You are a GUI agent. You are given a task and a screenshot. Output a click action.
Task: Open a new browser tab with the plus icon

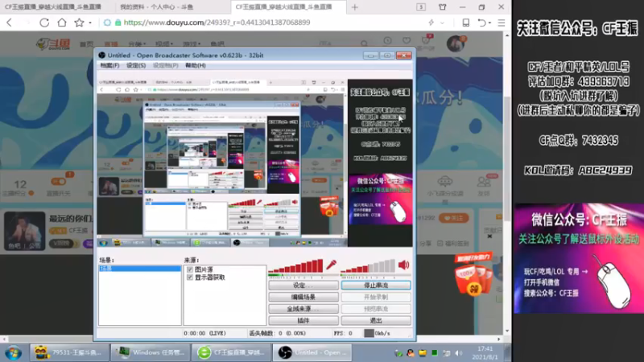[355, 7]
